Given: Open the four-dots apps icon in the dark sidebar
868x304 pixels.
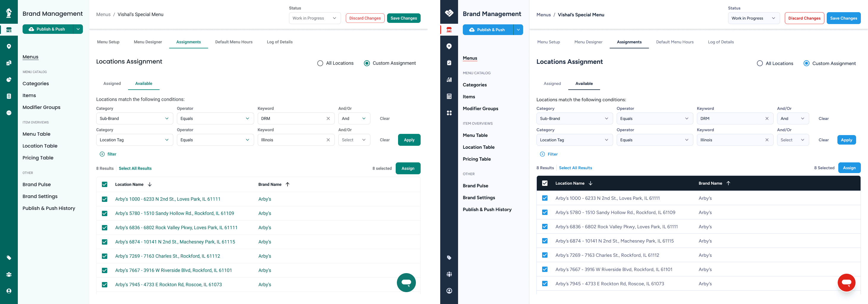Looking at the screenshot, I should (x=449, y=113).
